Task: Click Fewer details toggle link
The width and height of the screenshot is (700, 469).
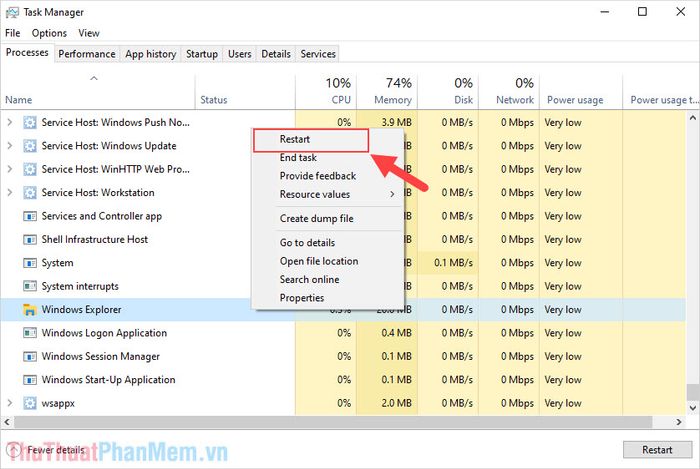Action: click(48, 450)
